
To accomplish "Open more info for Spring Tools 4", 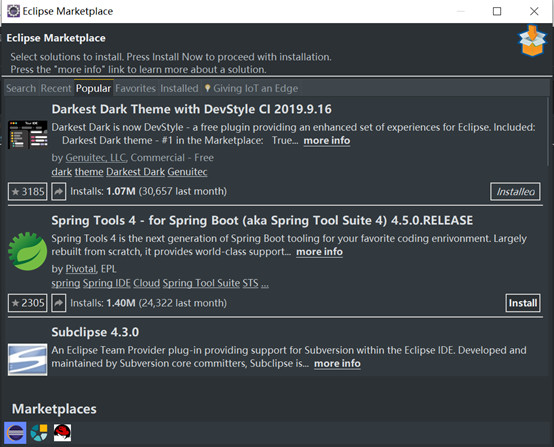I will pos(319,252).
